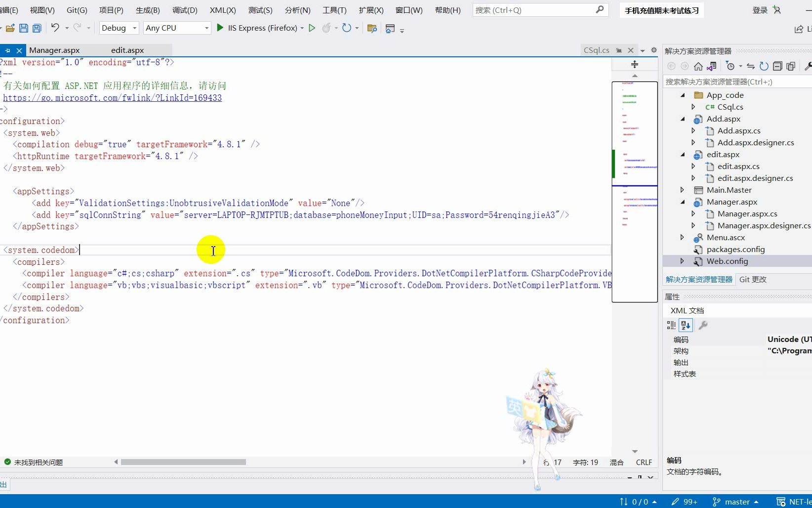Open the Microsoft fwlink URL in the comment
The height and width of the screenshot is (508, 812).
coord(112,98)
